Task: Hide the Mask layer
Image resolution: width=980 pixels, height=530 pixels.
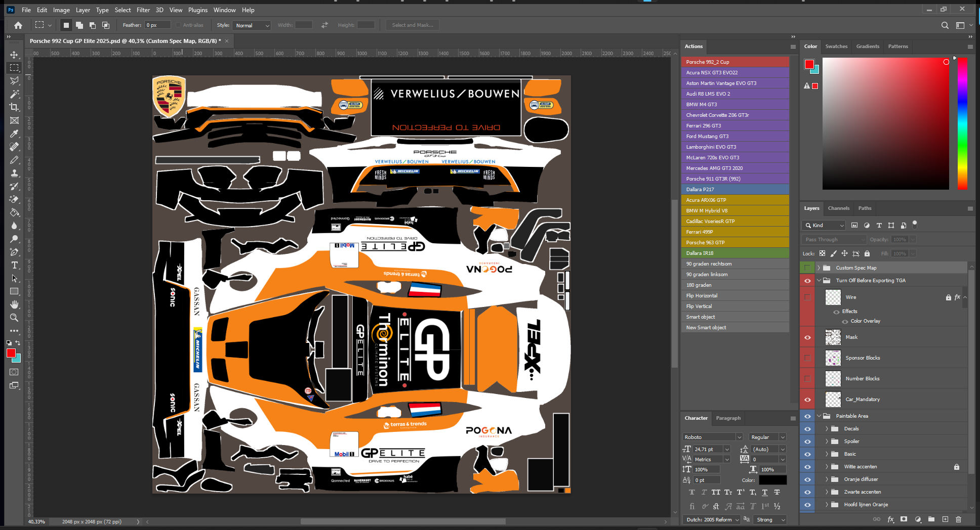Action: pos(807,337)
